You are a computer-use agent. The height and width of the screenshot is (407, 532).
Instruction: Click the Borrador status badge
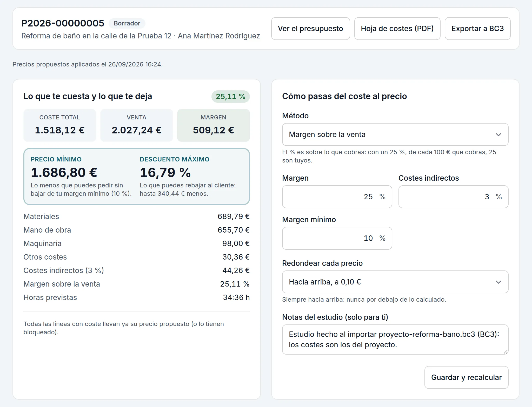[x=127, y=23]
